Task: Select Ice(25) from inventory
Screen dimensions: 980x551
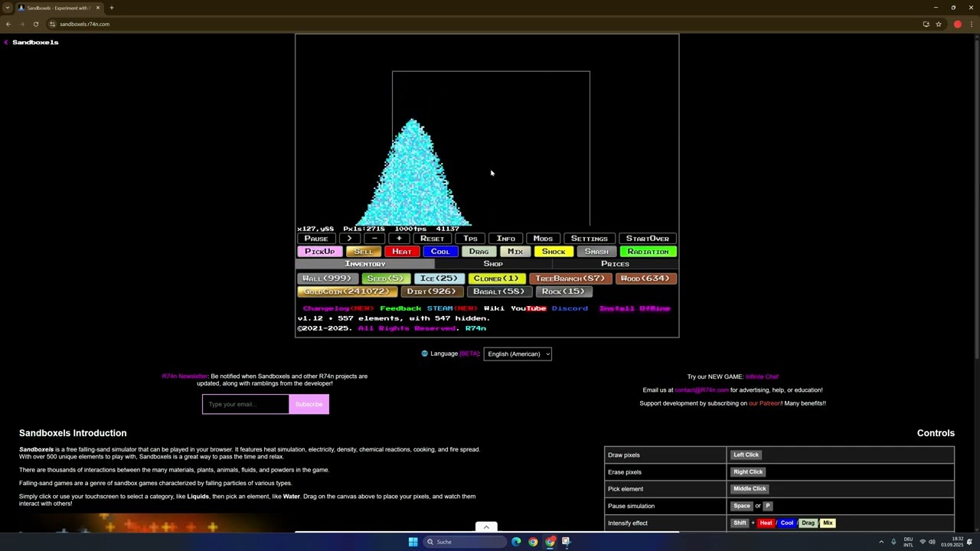Action: point(439,279)
